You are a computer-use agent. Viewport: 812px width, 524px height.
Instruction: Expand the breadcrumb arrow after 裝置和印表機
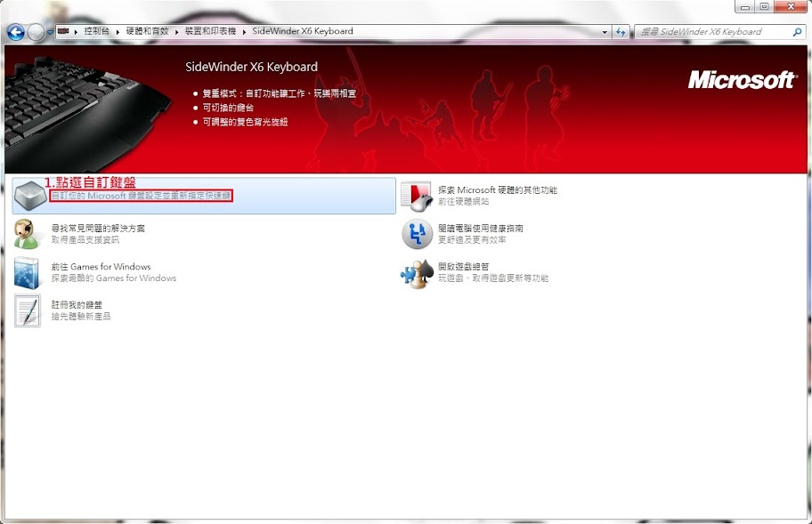coord(244,31)
